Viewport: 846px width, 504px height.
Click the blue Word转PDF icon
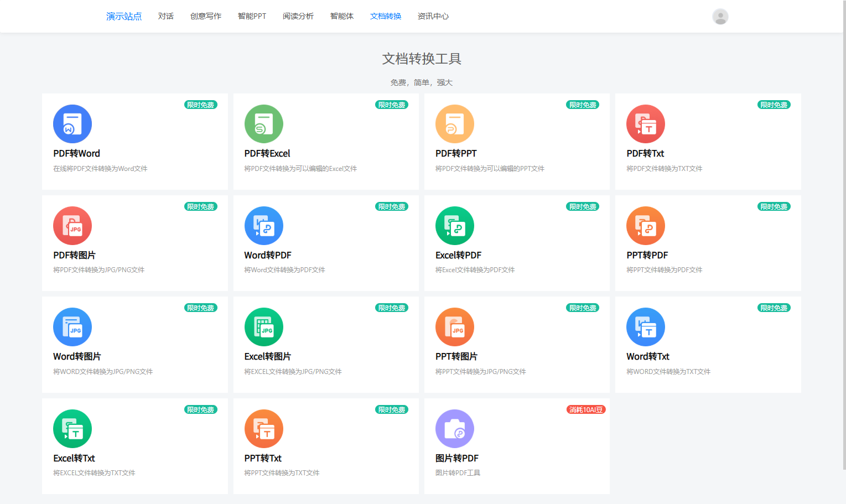click(x=264, y=226)
